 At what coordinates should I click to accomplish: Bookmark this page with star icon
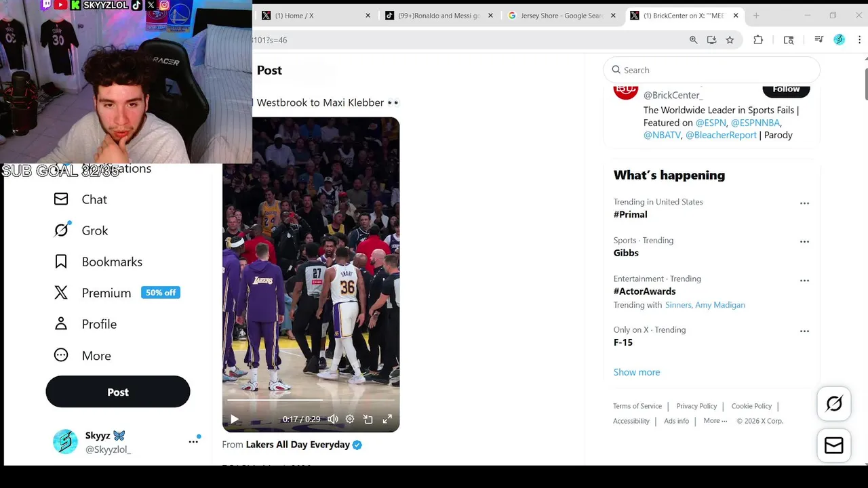pos(730,40)
